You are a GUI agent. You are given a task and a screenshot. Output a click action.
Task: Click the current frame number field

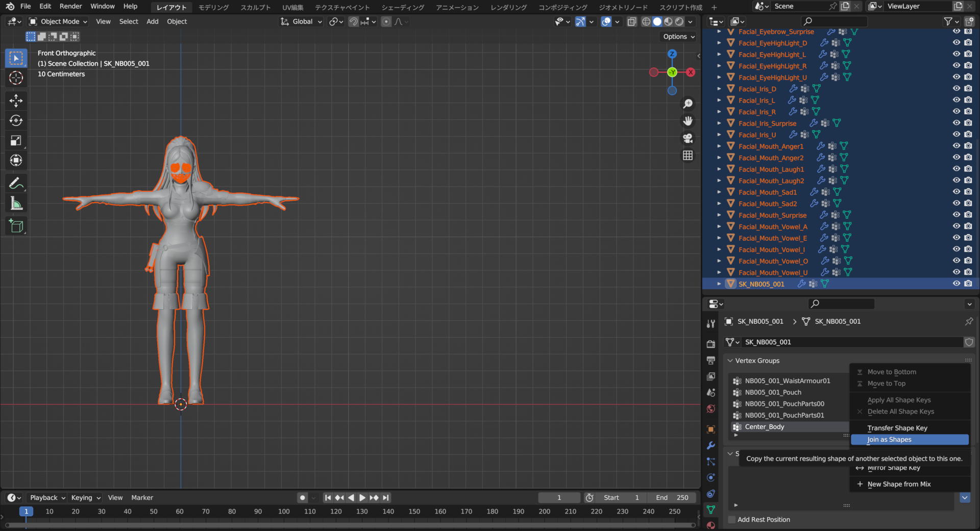pyautogui.click(x=559, y=497)
